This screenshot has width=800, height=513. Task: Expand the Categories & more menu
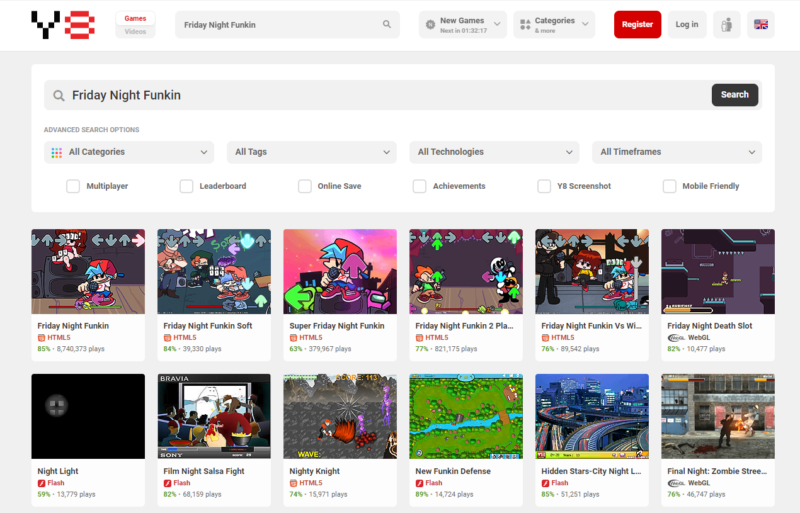[x=554, y=25]
